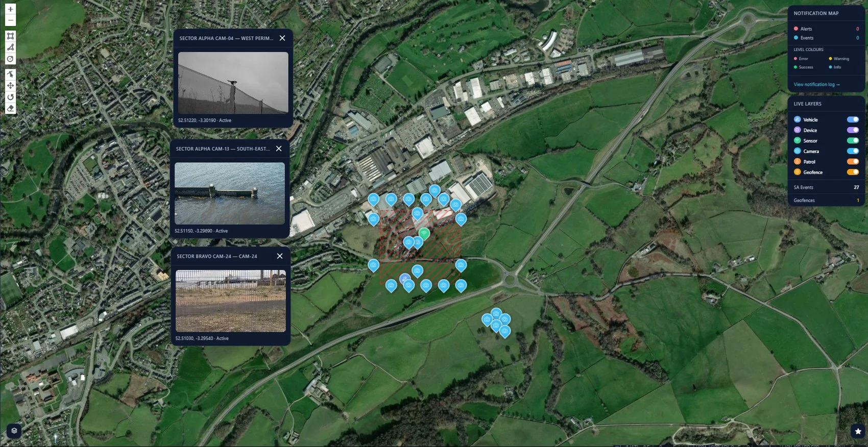Click the Events count row
This screenshot has width=868, height=447.
pyautogui.click(x=826, y=38)
